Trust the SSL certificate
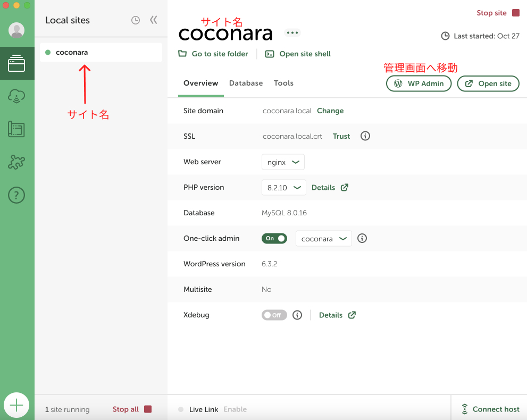This screenshot has width=527, height=420. 341,136
